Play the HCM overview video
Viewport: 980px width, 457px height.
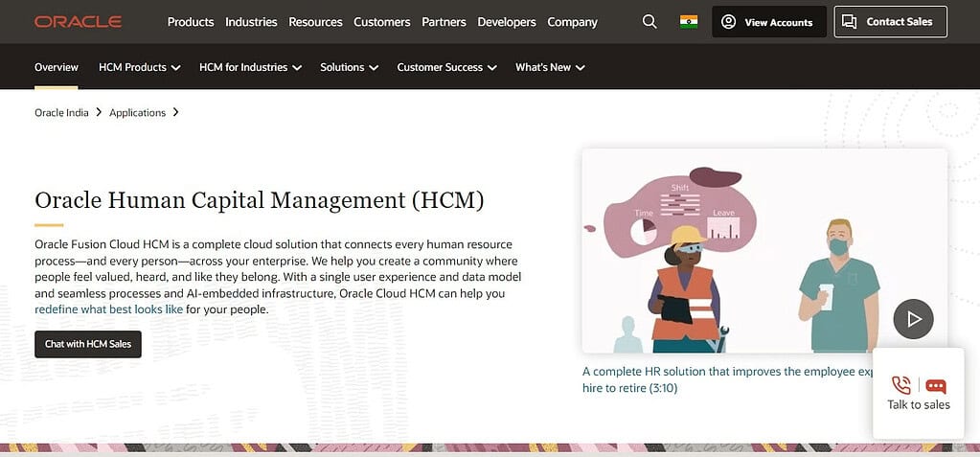(x=913, y=319)
